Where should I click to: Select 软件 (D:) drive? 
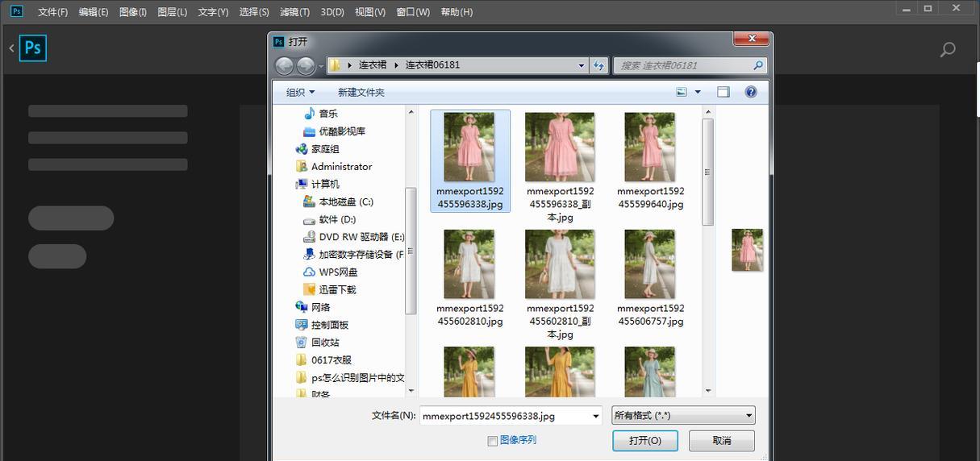pyautogui.click(x=336, y=219)
